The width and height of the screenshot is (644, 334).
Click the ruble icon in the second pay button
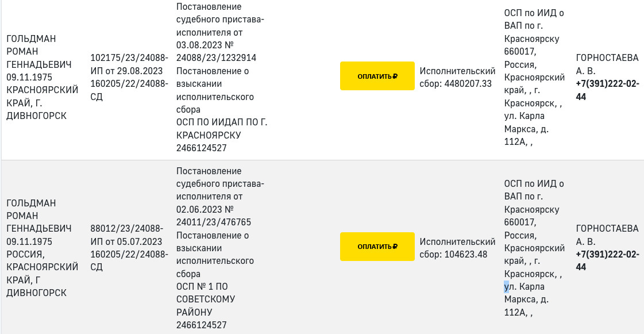395,247
